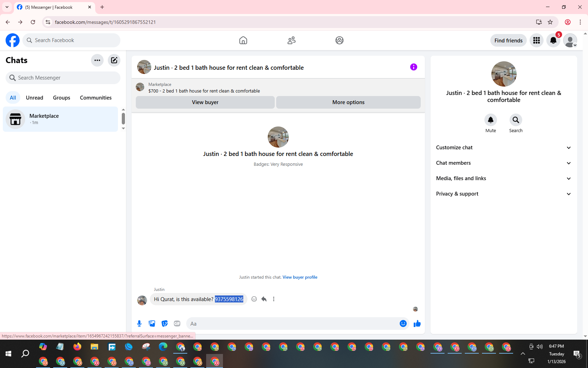Choose a sticker from sticker icon
588x368 pixels.
click(164, 323)
